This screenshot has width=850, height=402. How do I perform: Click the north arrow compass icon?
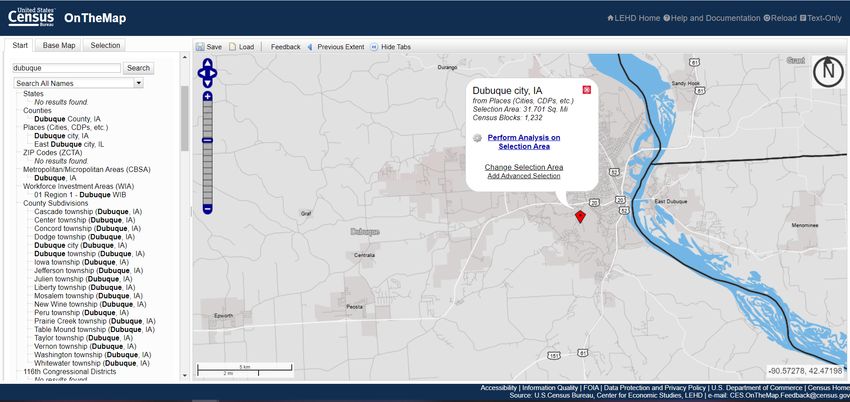(828, 72)
